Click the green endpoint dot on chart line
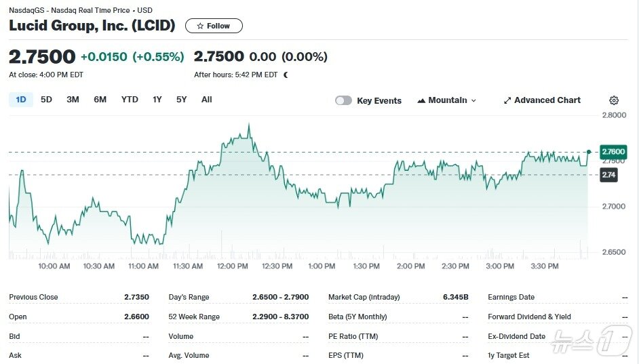 tap(589, 152)
